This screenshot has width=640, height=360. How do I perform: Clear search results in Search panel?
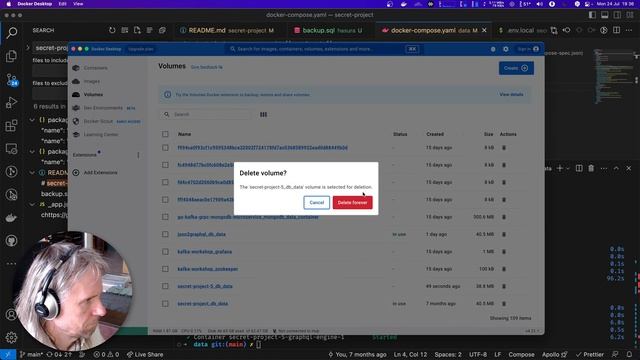[x=124, y=30]
